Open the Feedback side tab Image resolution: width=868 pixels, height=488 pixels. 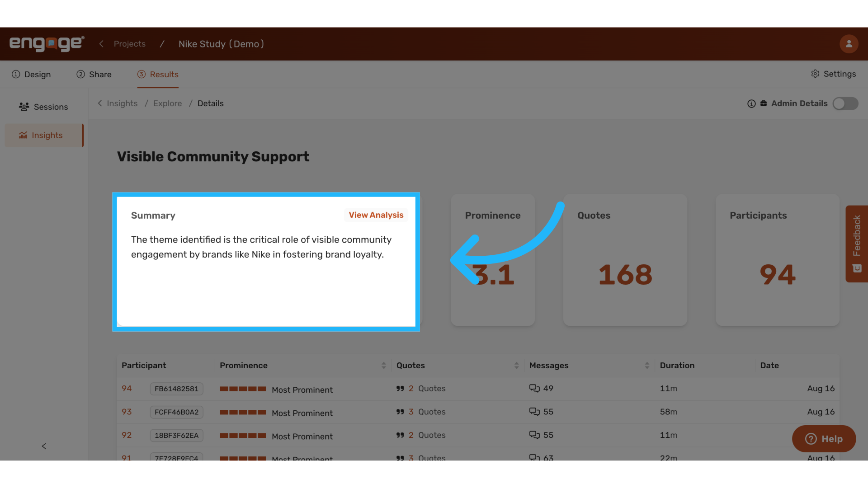tap(857, 244)
